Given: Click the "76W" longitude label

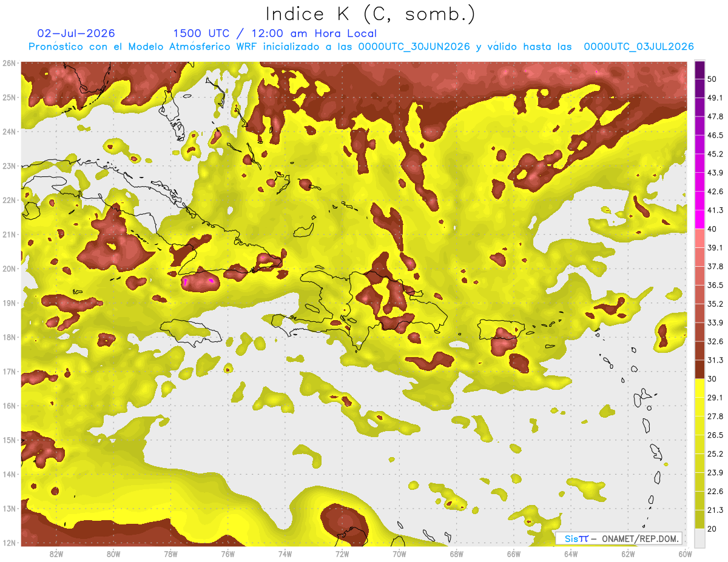Looking at the screenshot, I should coord(228,554).
